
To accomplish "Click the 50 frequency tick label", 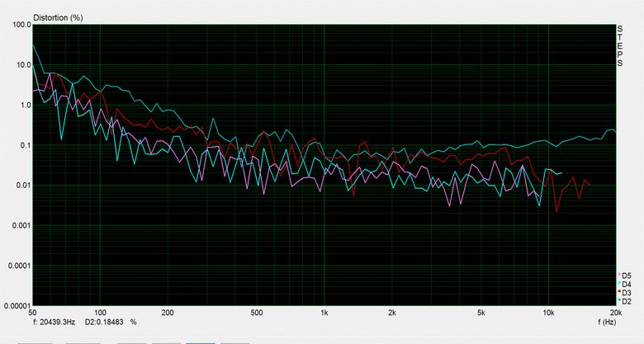I will [33, 313].
